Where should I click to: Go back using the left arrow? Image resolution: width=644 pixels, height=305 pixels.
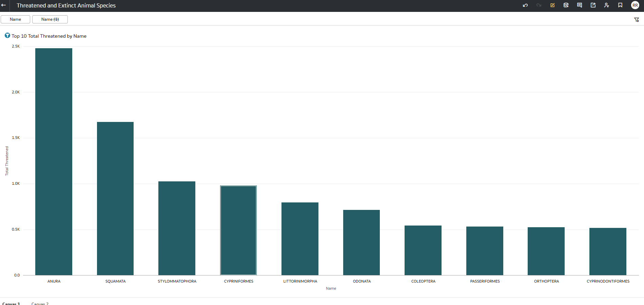(4, 5)
